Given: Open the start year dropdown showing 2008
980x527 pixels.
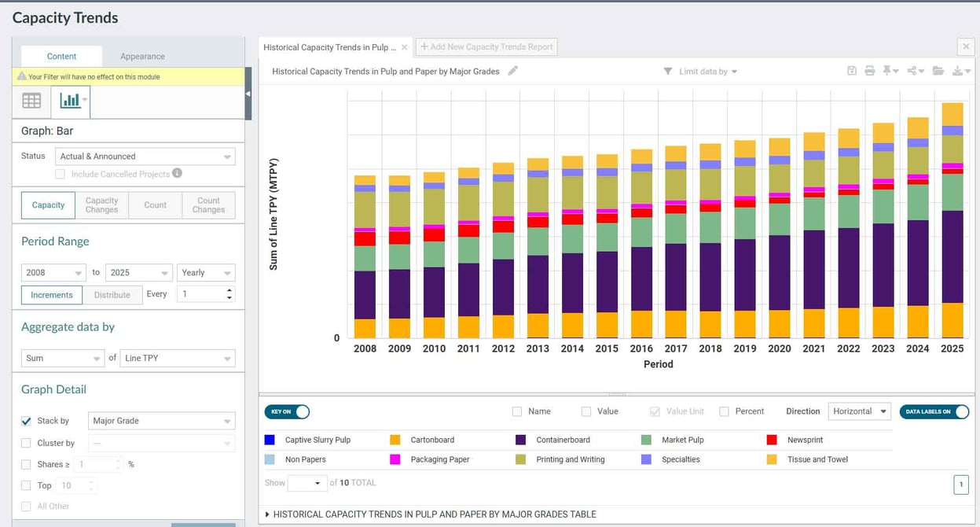Looking at the screenshot, I should [53, 272].
